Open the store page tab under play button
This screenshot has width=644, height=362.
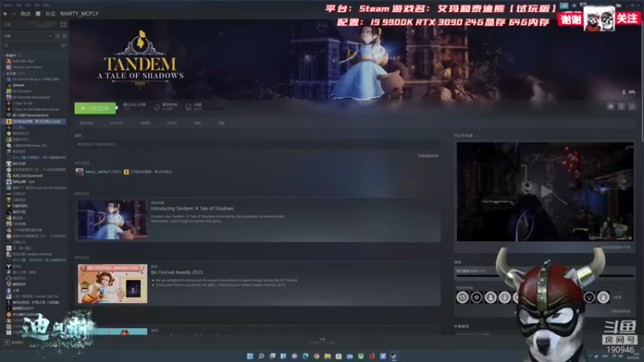click(87, 123)
